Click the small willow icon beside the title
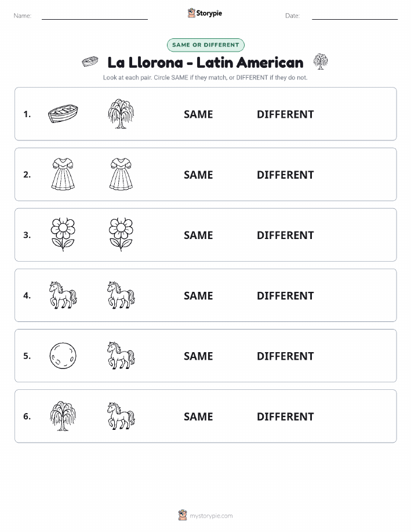Image resolution: width=411 pixels, height=532 pixels. [321, 61]
